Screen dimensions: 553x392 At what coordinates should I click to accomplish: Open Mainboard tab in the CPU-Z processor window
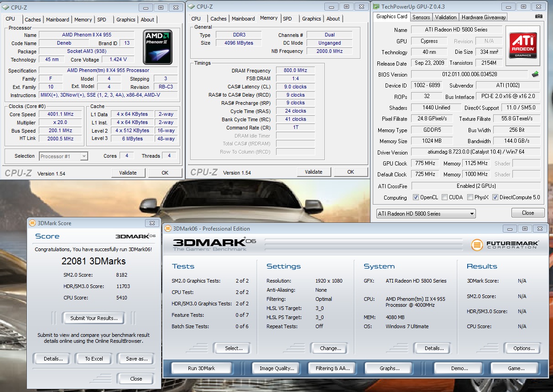(x=57, y=20)
